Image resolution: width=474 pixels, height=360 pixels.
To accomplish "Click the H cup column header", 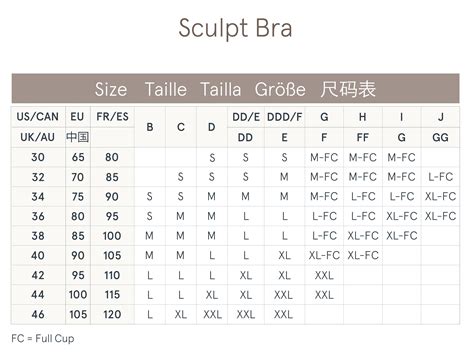I will click(x=363, y=117).
